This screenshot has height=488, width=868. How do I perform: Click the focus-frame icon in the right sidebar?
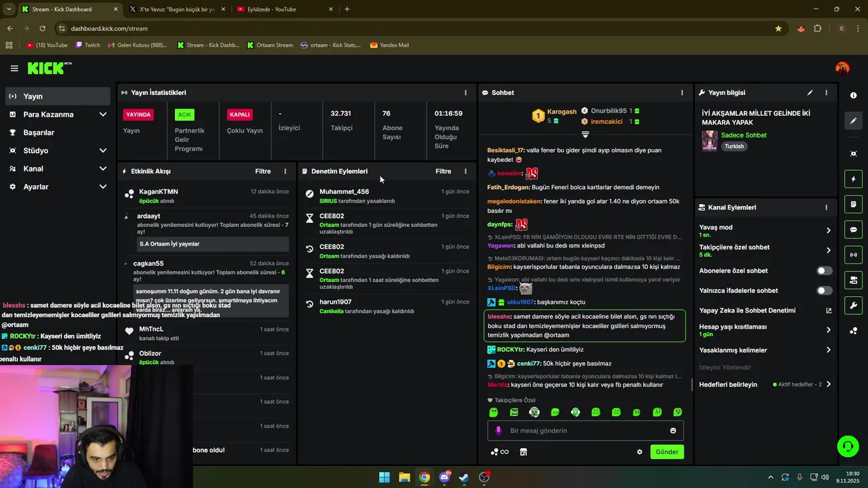pos(853,154)
